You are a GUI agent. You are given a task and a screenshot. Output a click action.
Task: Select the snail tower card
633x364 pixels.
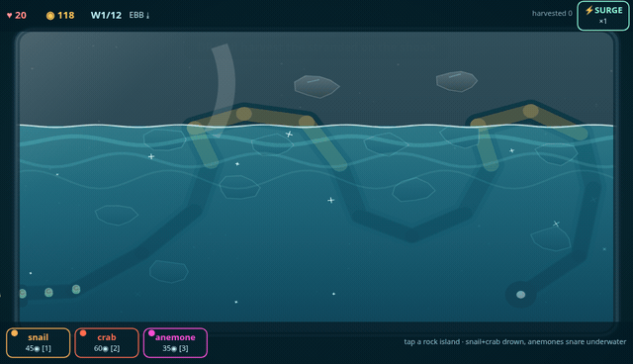[39, 342]
